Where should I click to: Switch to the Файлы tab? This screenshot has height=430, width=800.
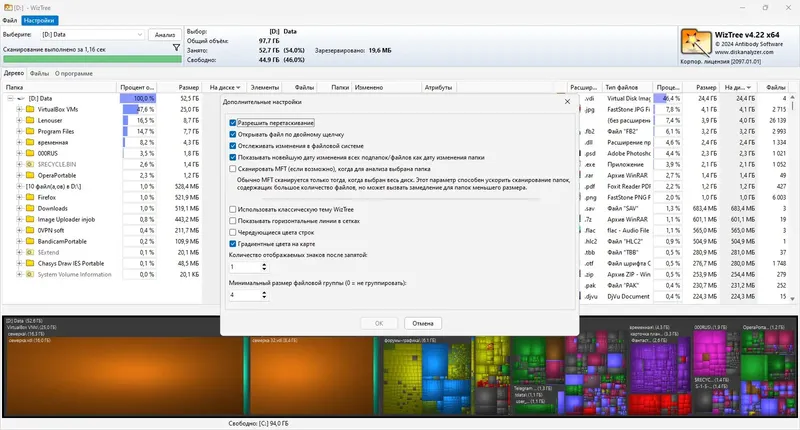pyautogui.click(x=39, y=73)
